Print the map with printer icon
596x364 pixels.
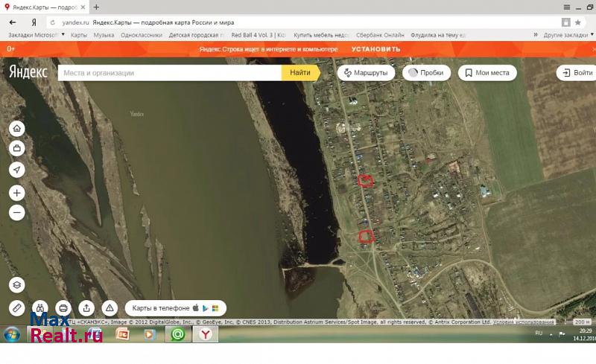(63, 307)
